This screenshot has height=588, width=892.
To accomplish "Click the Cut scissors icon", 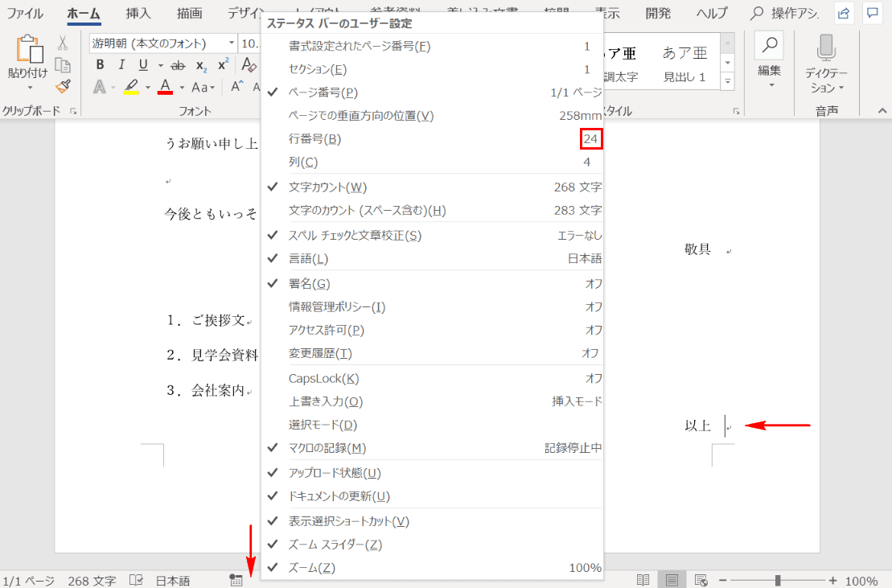I will (x=63, y=43).
